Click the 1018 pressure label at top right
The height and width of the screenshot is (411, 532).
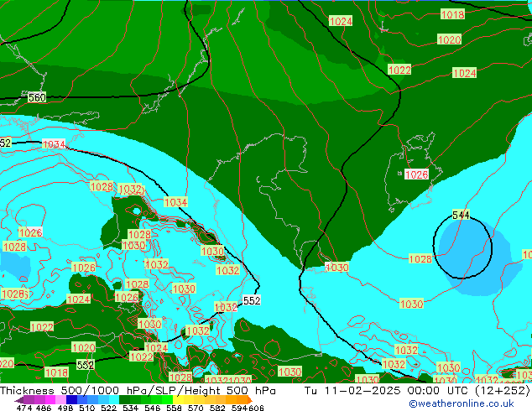452,15
